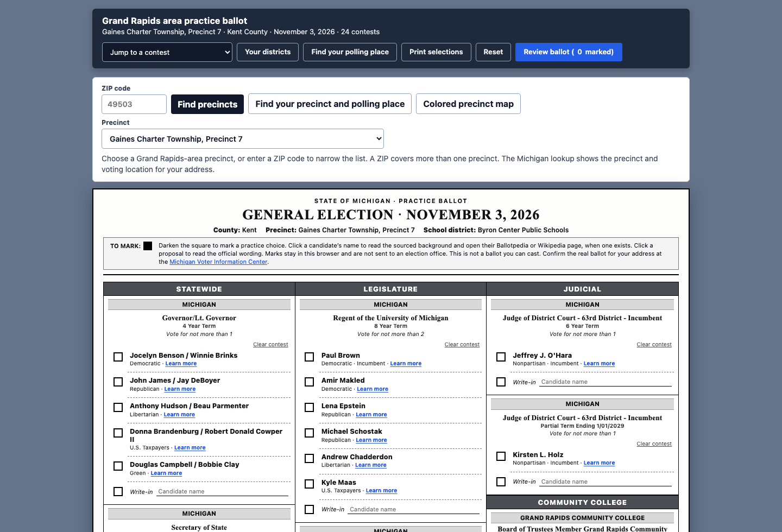Mark Amir Makled checkbox
The image size is (782, 532).
click(310, 382)
